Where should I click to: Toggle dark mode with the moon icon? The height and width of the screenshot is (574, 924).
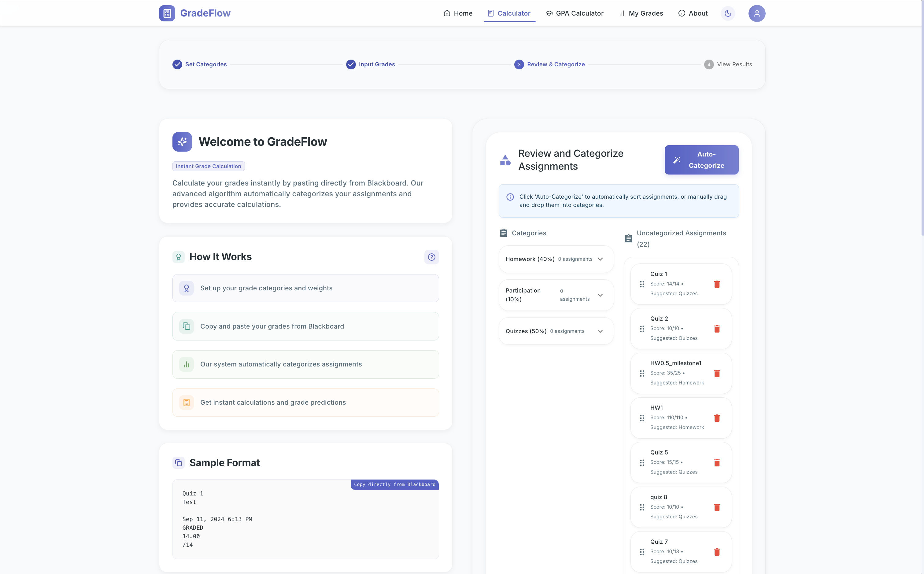[x=728, y=13]
